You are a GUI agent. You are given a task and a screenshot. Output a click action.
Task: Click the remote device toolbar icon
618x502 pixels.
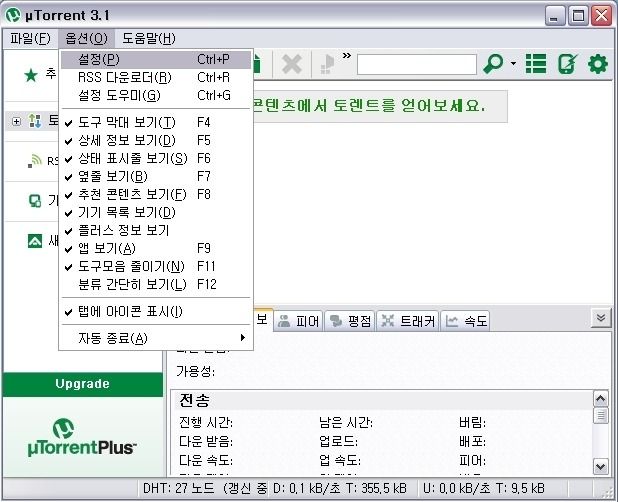click(567, 63)
